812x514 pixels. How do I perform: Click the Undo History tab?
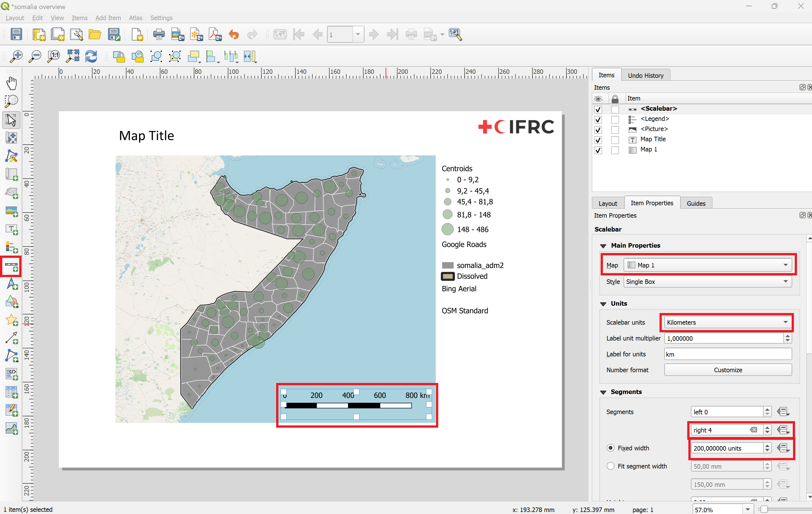[x=645, y=76]
